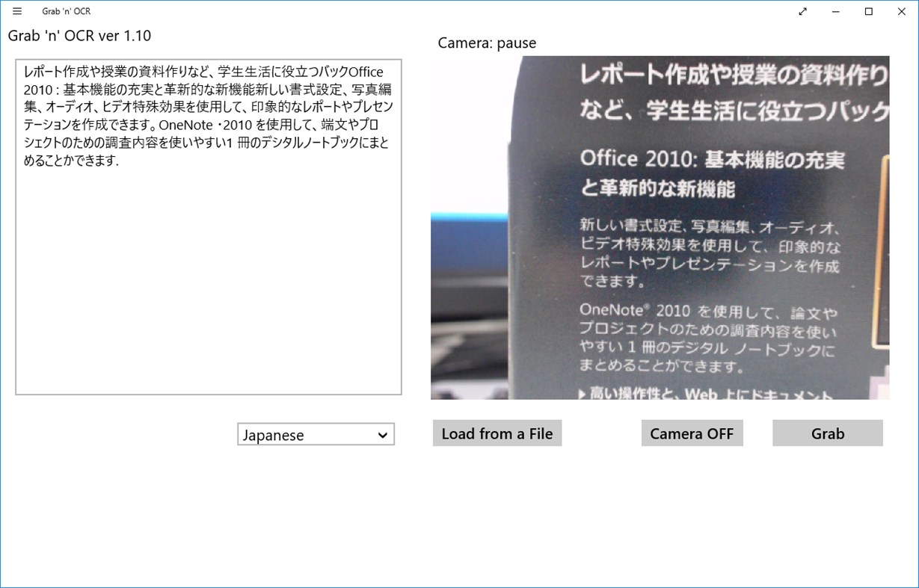
Task: Click the app title in the title bar
Action: point(65,11)
